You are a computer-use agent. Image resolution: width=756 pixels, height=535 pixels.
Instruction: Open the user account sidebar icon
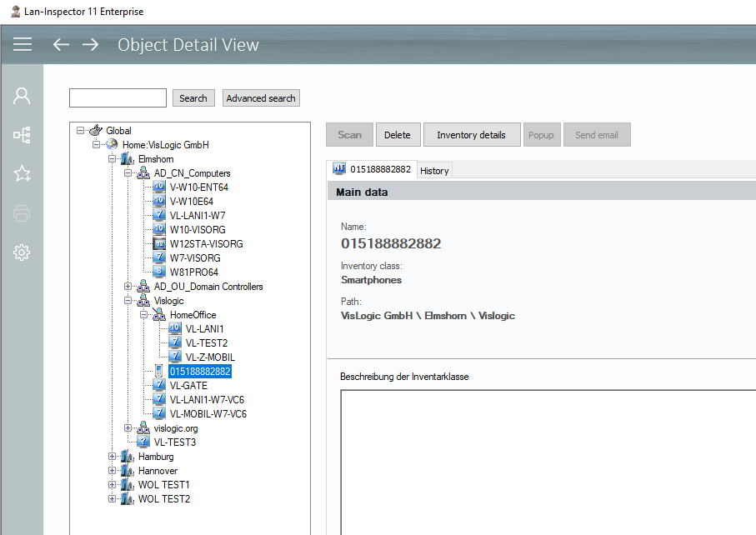coord(23,96)
